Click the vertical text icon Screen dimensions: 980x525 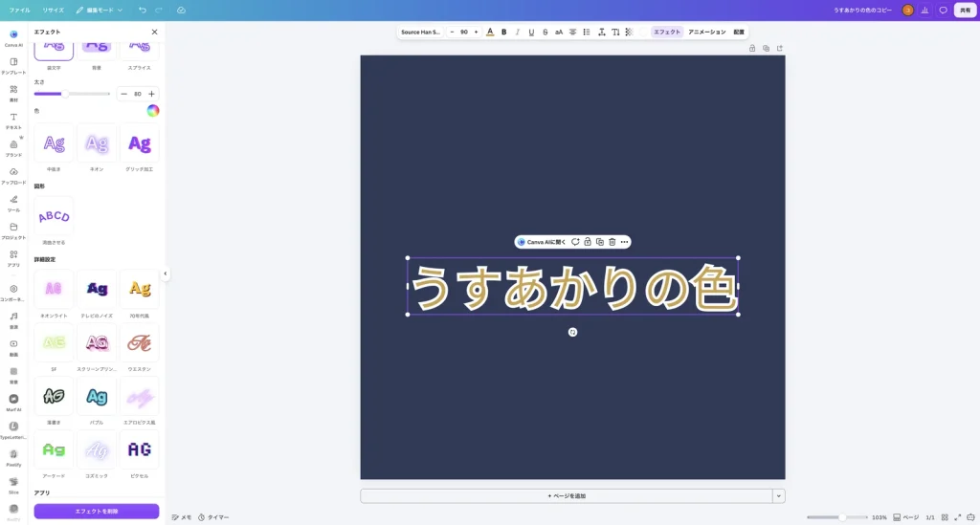(615, 32)
